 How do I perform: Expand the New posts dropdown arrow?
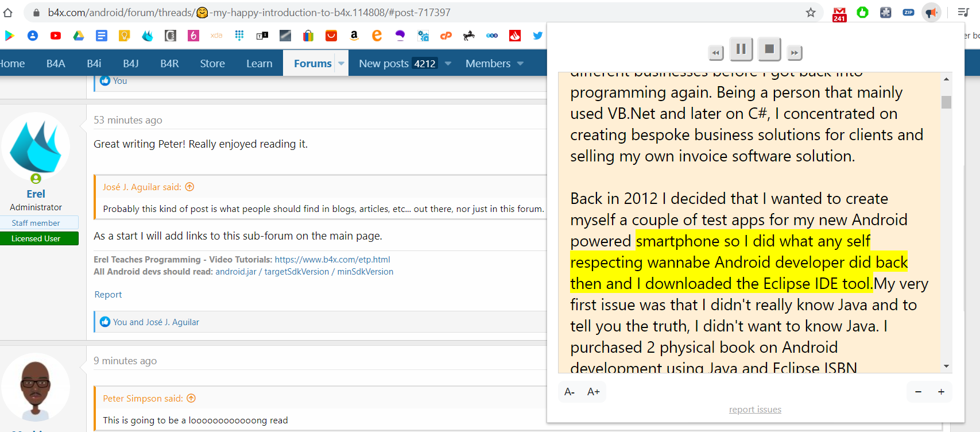pyautogui.click(x=448, y=64)
